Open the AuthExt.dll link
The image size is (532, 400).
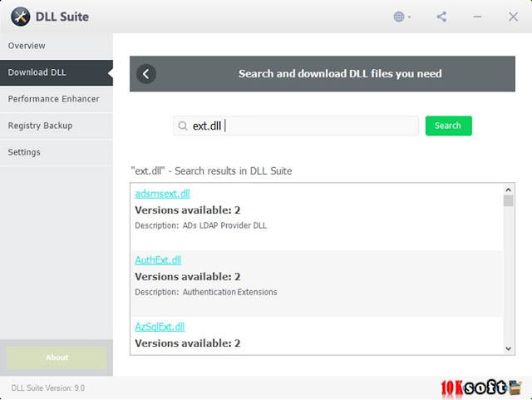click(158, 260)
